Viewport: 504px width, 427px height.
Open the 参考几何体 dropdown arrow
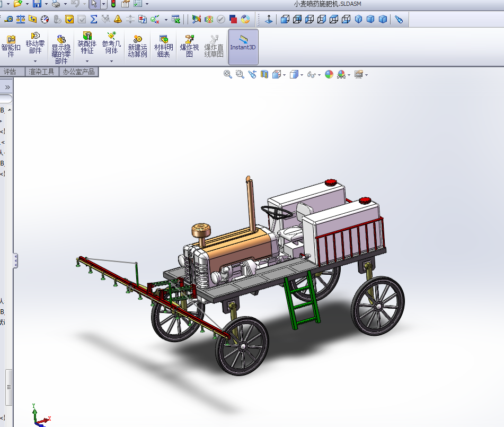111,61
